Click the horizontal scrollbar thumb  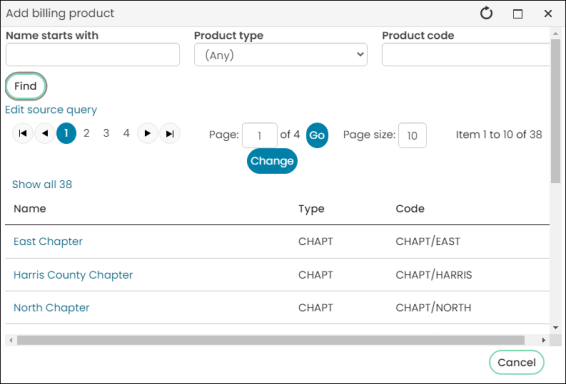coord(271,340)
